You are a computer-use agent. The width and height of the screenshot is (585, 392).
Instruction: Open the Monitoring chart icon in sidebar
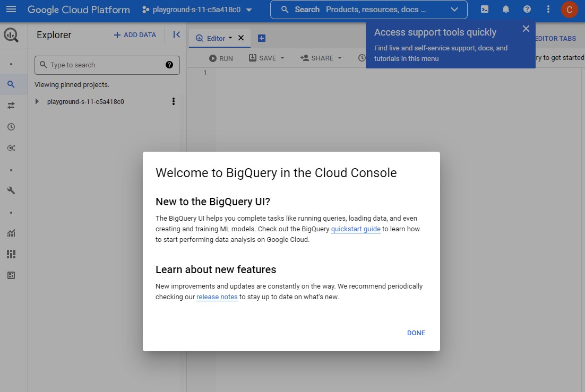click(11, 233)
